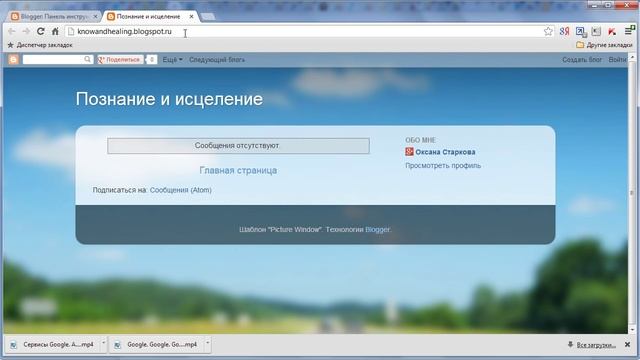Click the search magnifier in the Blogger navbar
The height and width of the screenshot is (360, 640).
pyautogui.click(x=87, y=60)
